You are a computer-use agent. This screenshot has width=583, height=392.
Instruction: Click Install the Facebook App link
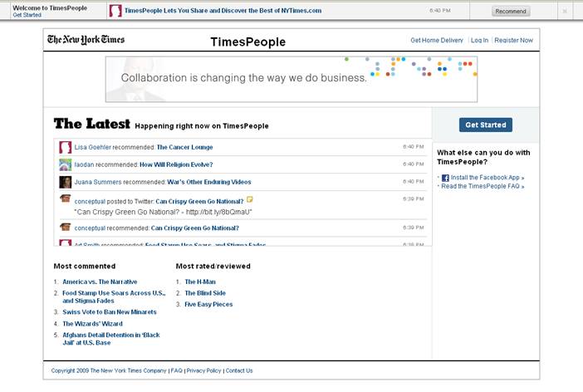pyautogui.click(x=487, y=178)
